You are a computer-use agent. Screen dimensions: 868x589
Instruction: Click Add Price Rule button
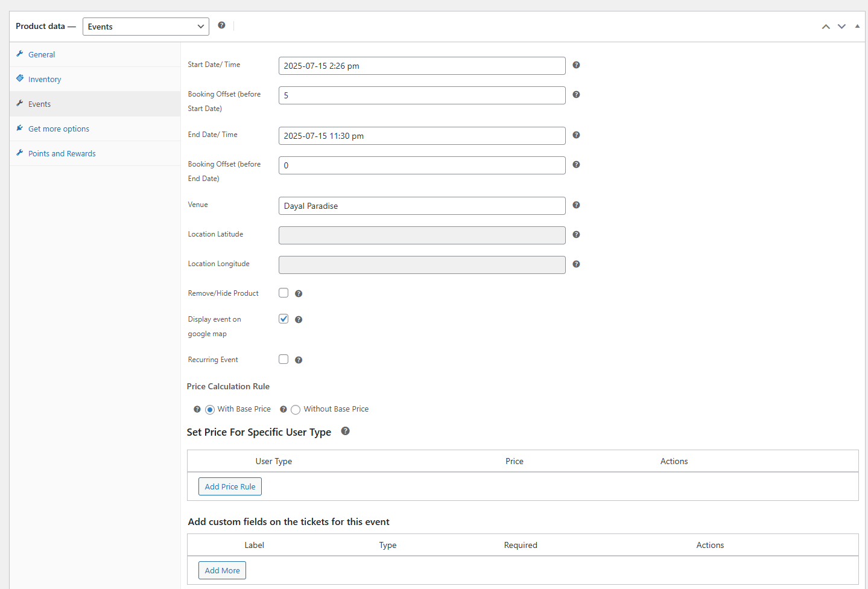point(230,486)
